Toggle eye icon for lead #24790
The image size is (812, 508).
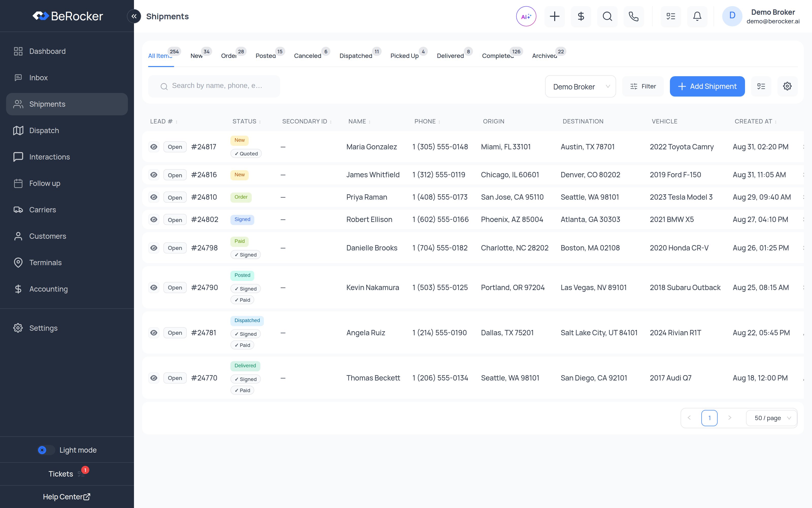(x=154, y=288)
